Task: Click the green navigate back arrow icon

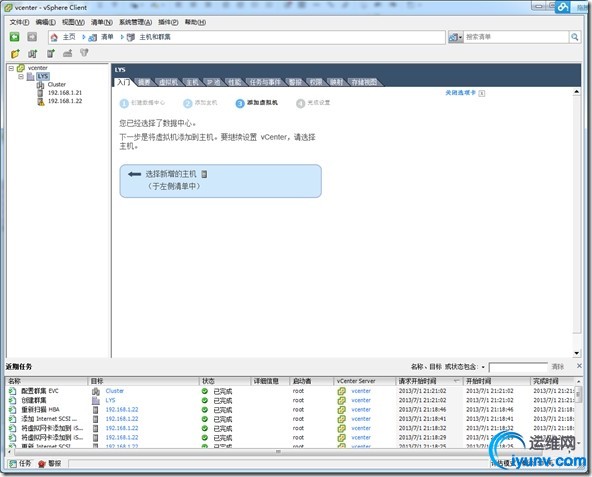Action: click(x=14, y=37)
